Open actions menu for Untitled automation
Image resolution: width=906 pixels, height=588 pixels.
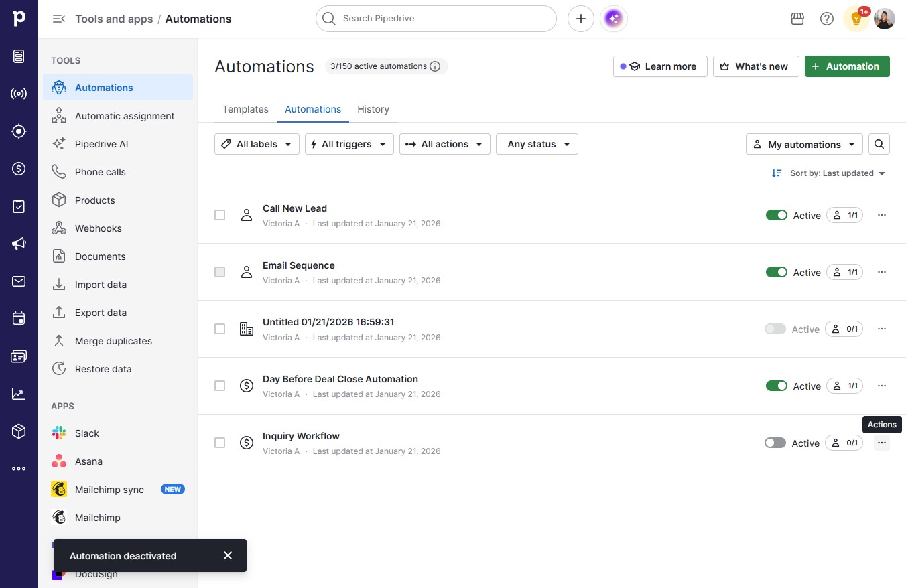pyautogui.click(x=882, y=329)
